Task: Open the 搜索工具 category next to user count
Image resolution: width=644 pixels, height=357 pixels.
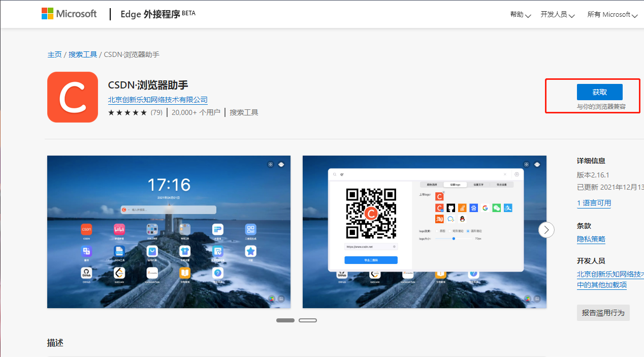Action: pos(244,112)
